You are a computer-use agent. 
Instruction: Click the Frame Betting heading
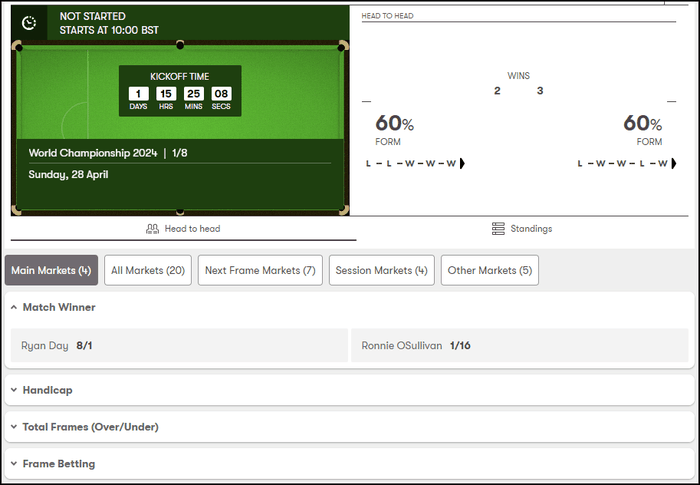(x=59, y=464)
